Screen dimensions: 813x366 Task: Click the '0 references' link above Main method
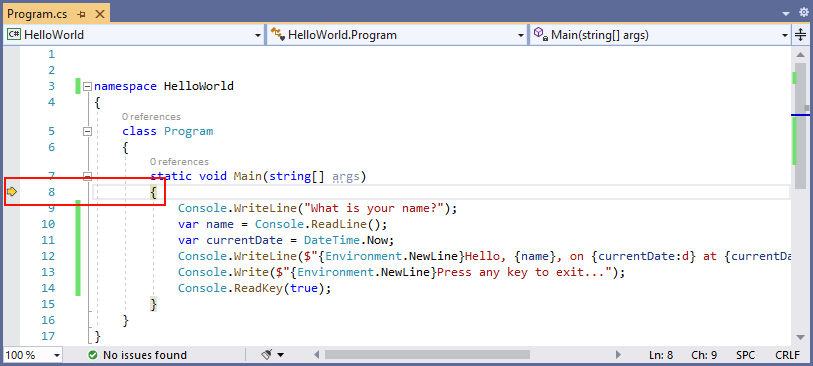pyautogui.click(x=179, y=162)
